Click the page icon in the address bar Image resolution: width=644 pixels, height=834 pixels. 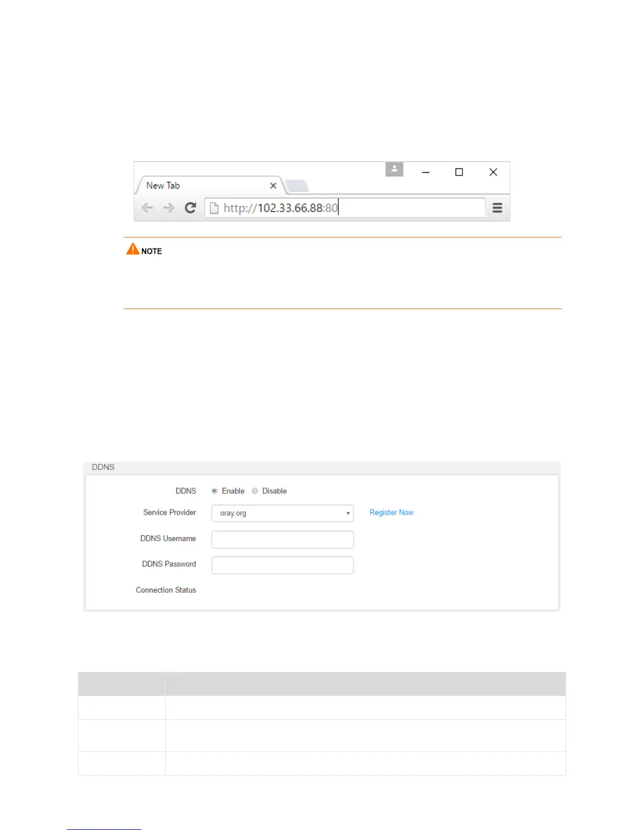(214, 208)
